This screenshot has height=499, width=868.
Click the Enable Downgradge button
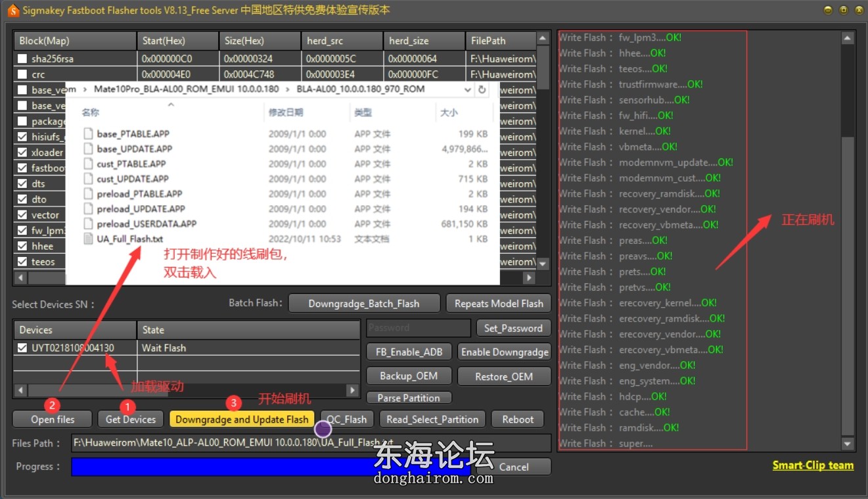(505, 352)
